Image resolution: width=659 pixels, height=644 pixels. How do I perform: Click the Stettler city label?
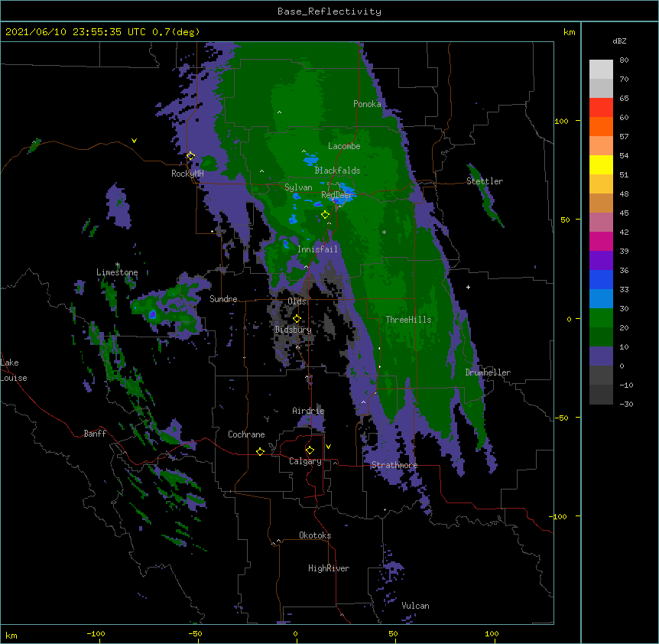tap(485, 181)
